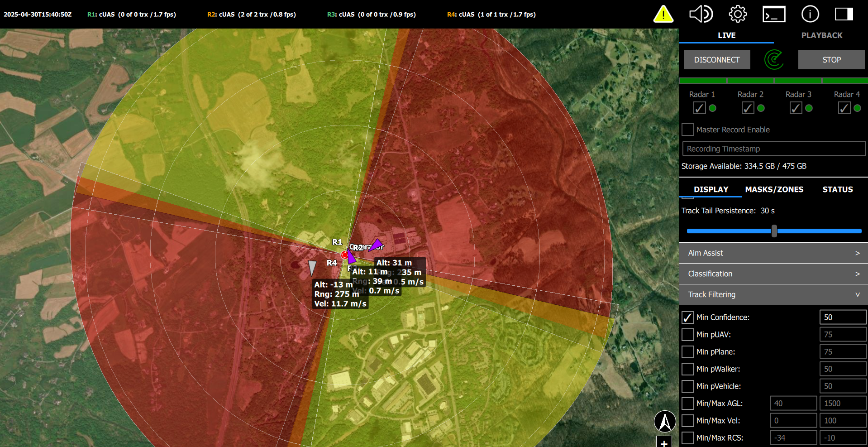Click the yellow warning triangle icon

663,14
